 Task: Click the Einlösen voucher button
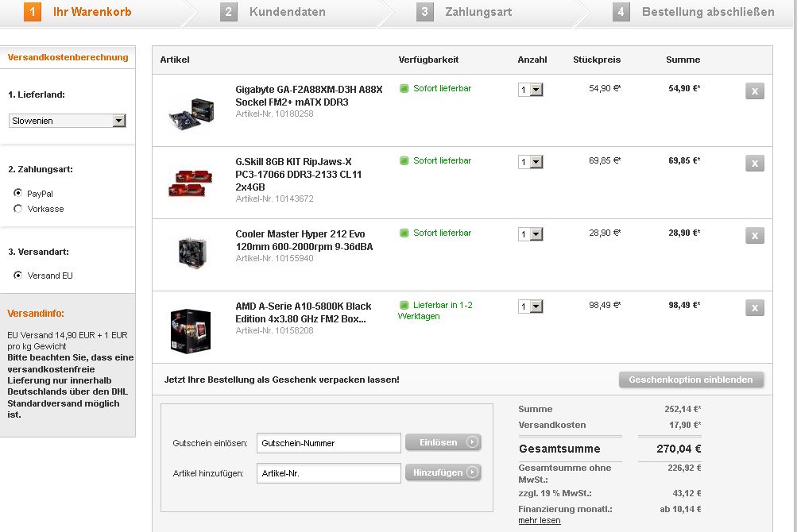pos(443,442)
